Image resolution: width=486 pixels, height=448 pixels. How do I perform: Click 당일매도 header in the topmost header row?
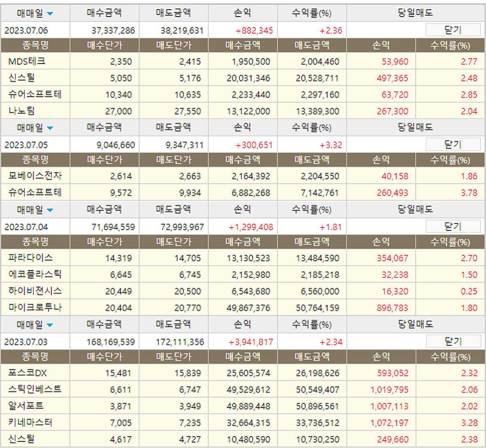415,13
